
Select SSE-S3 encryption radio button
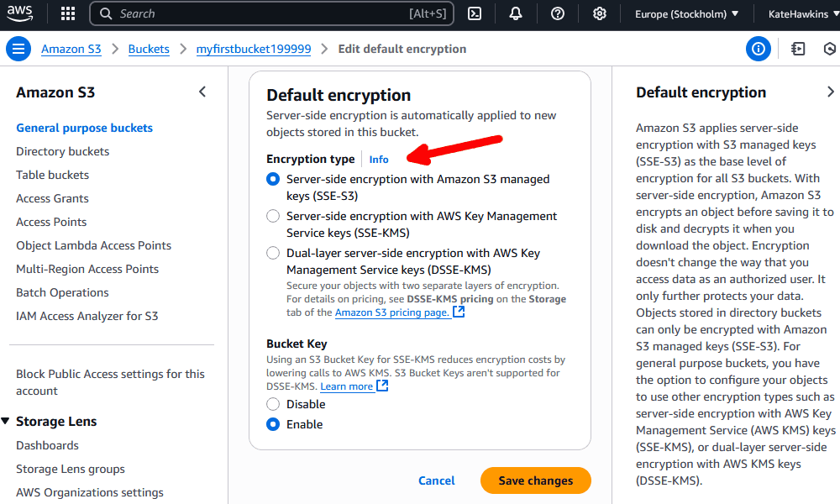273,179
